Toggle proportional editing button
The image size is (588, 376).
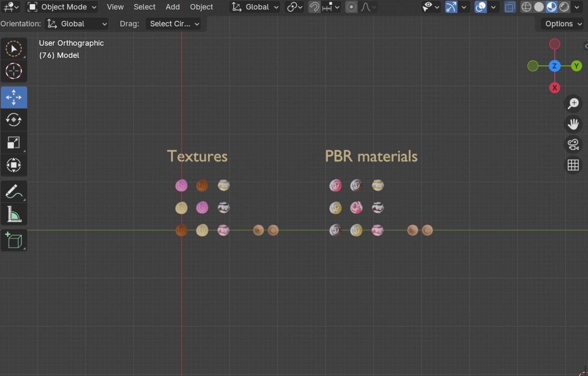(351, 7)
